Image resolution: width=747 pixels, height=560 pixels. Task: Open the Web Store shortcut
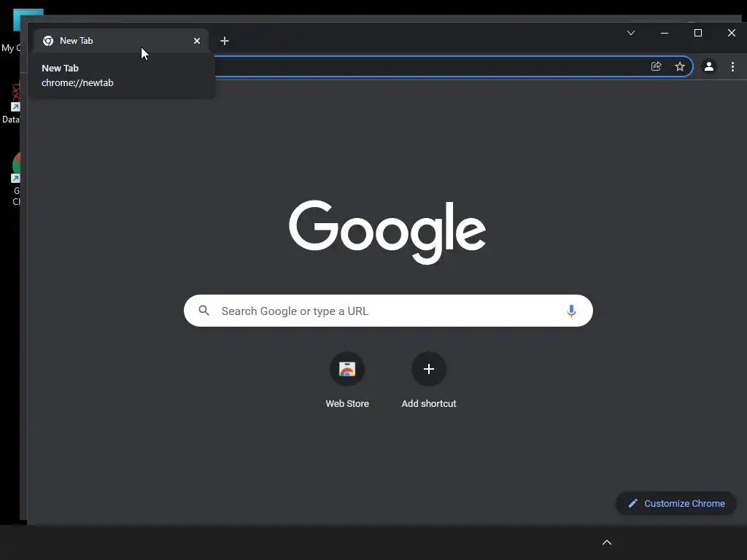(x=347, y=369)
